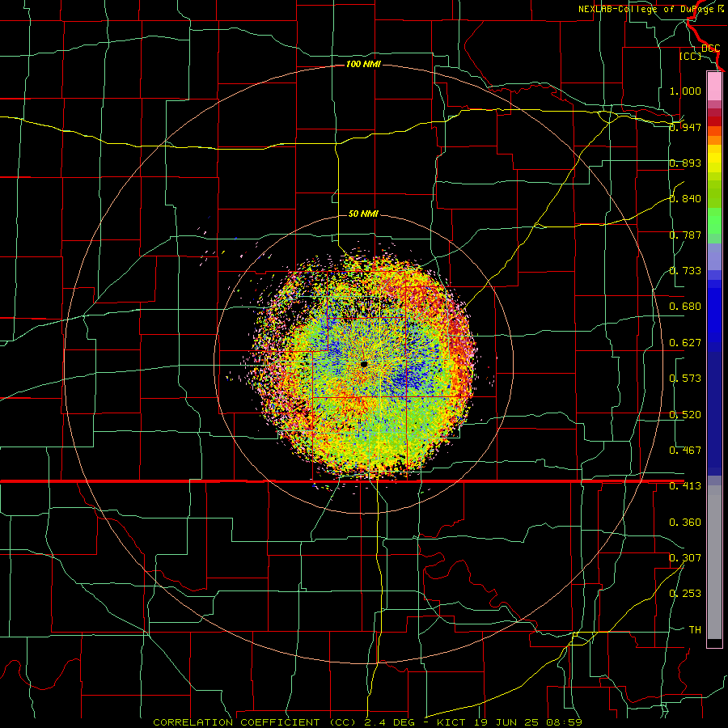This screenshot has height=728, width=728.
Task: Select the 0.413 legend value
Action: coord(685,486)
